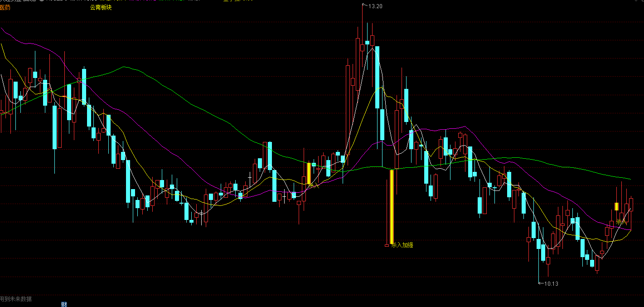The height and width of the screenshot is (307, 644).
Task: Click the 财 financial event marker
Action: point(64,304)
